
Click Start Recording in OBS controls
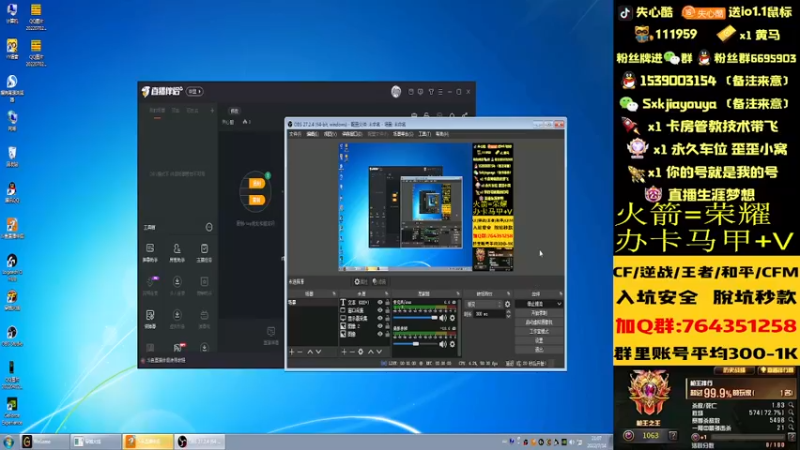pos(539,313)
